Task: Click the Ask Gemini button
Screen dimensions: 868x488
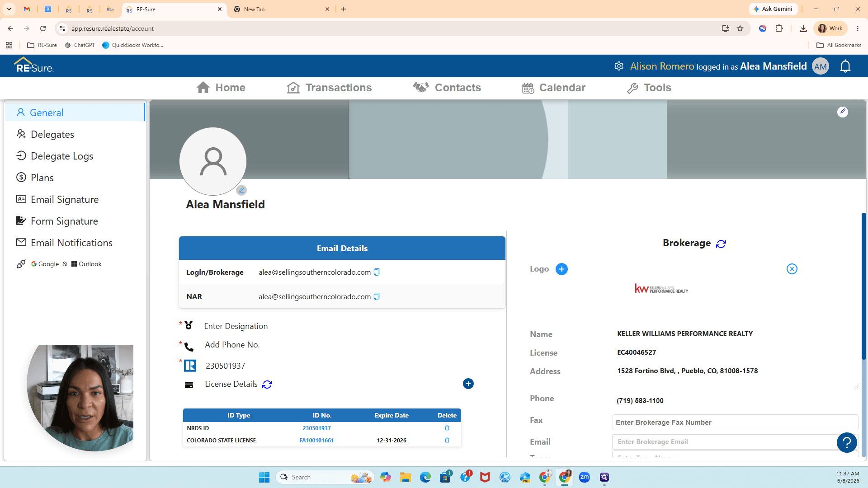Action: click(x=773, y=9)
